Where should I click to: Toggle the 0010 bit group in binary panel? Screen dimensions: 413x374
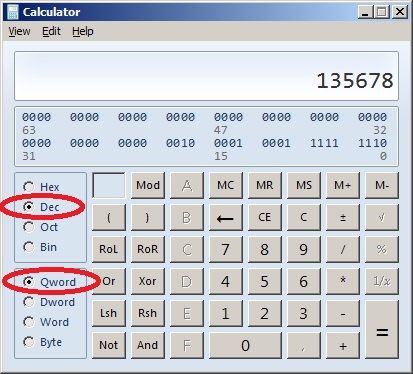point(180,143)
